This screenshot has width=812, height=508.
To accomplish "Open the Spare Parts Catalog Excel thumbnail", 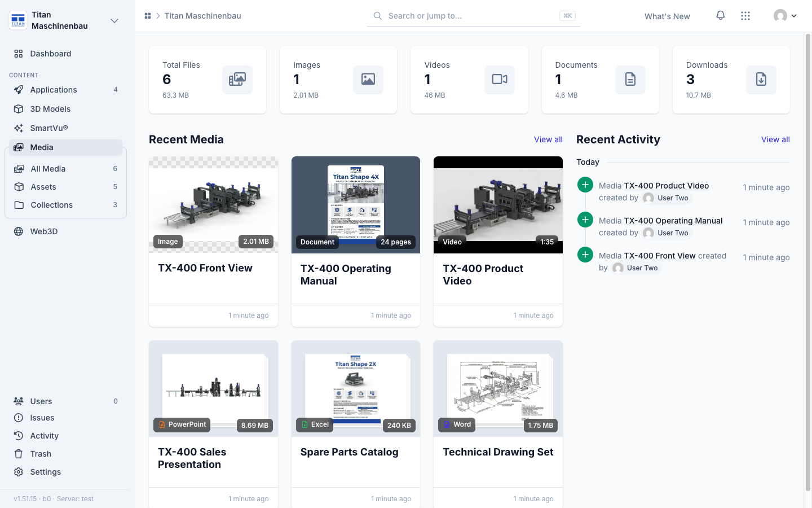I will pos(356,388).
